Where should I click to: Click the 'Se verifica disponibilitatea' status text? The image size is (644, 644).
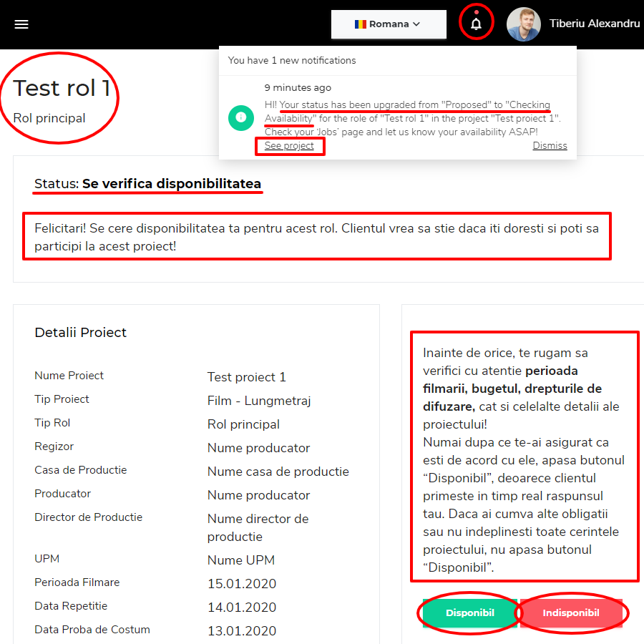172,184
